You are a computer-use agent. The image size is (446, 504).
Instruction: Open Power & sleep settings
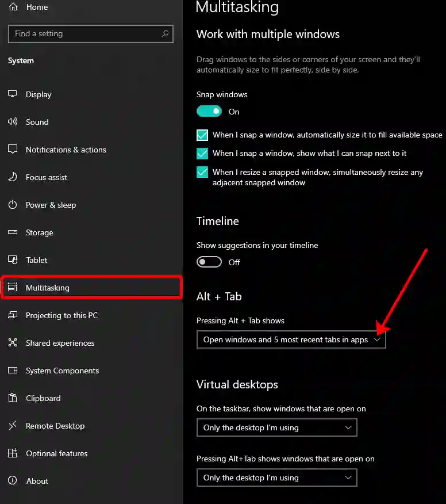[51, 205]
